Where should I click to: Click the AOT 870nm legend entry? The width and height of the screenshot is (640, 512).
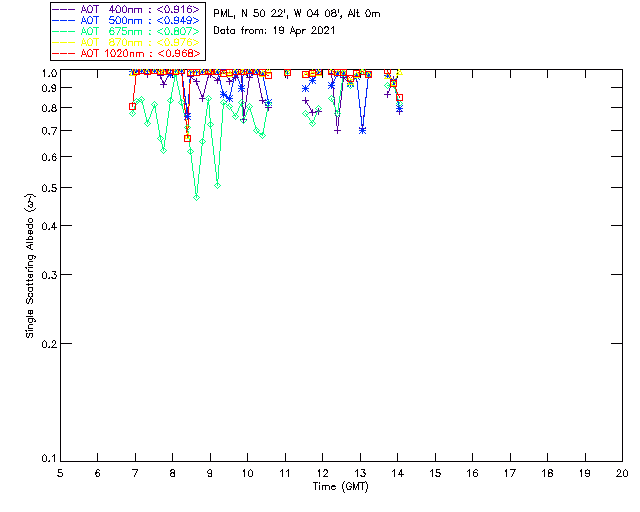click(126, 42)
